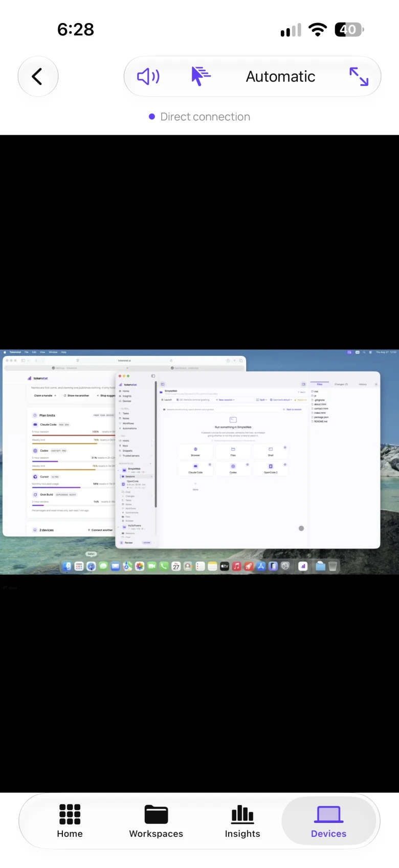Viewport: 399px width, 868px height.
Task: Open the New session dropdown
Action: (x=225, y=399)
